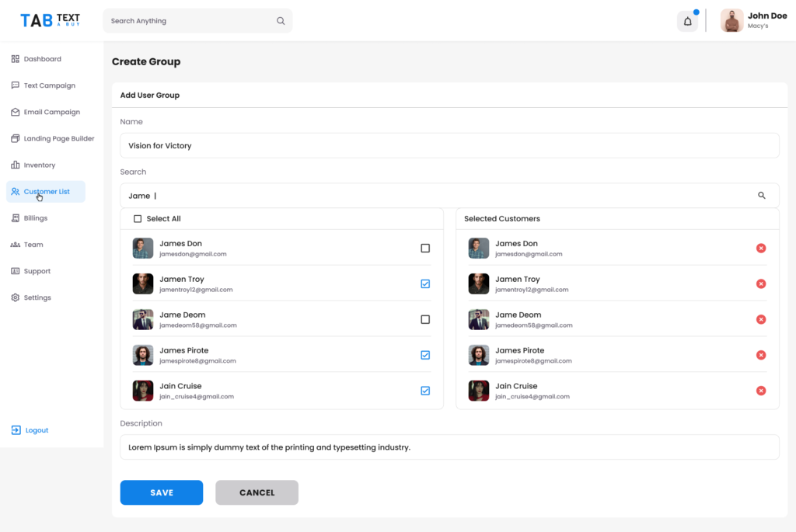Click James Don avatar in Selected Customers

tap(478, 248)
